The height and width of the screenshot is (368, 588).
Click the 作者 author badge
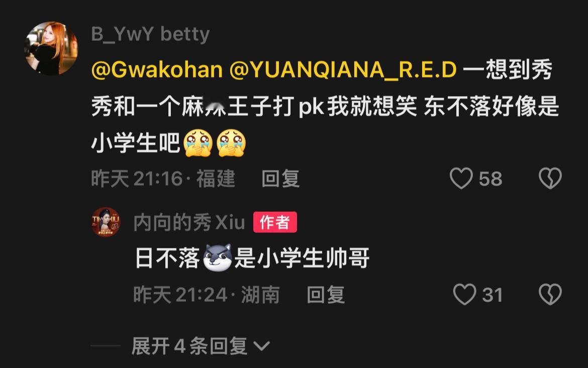(x=275, y=222)
